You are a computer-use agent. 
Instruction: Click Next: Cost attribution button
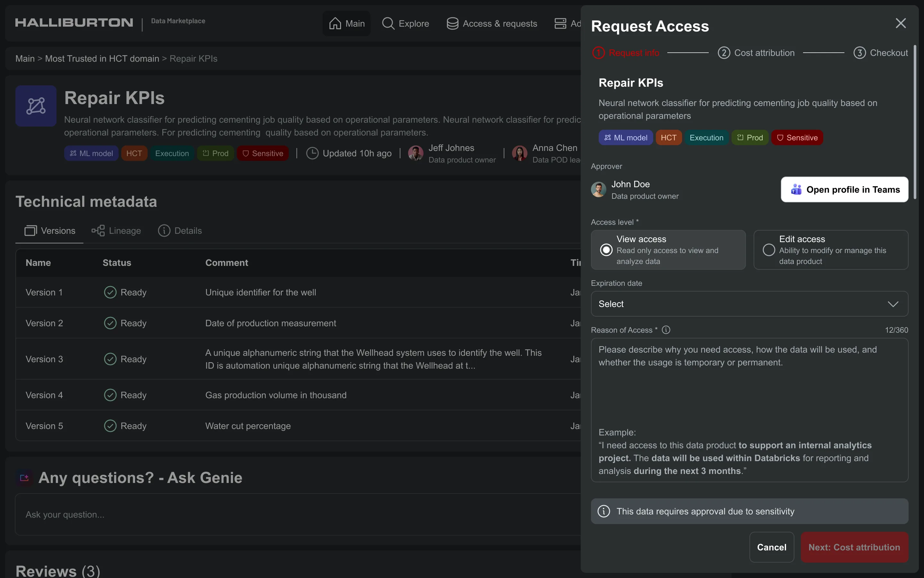[x=854, y=547]
